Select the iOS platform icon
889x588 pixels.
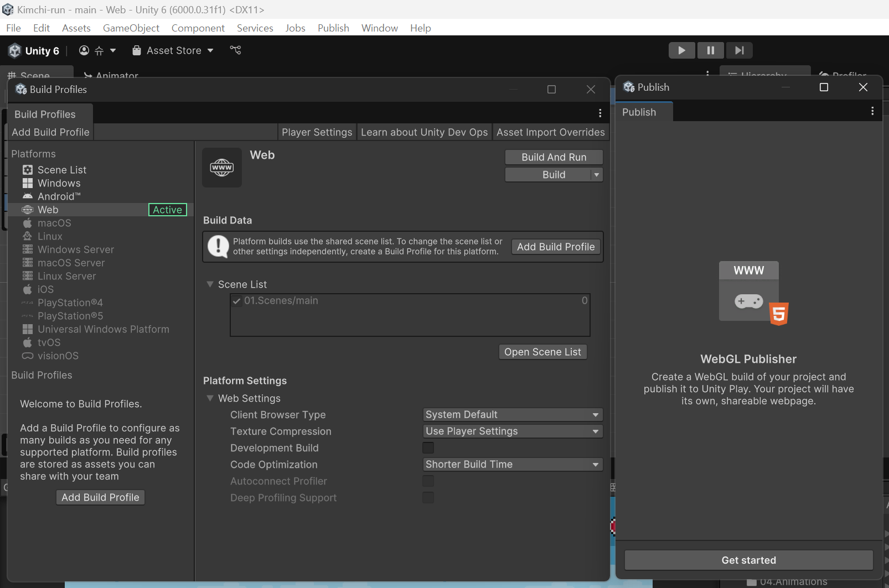tap(28, 289)
